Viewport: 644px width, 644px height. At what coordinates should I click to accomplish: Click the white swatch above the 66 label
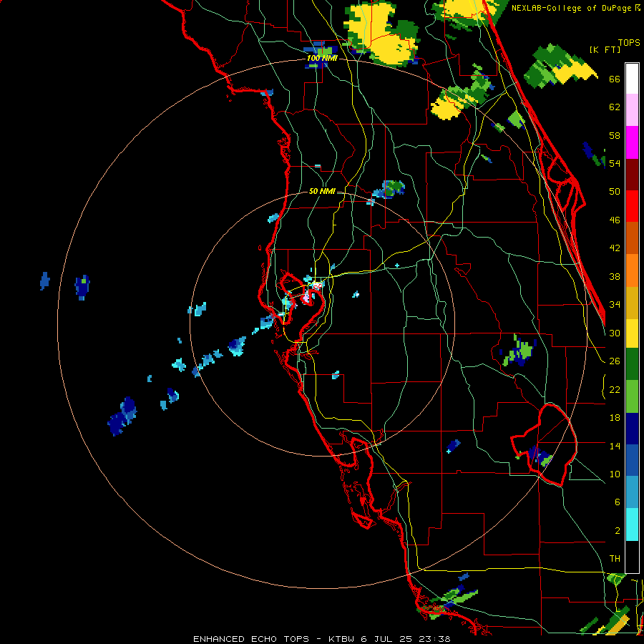(x=632, y=79)
